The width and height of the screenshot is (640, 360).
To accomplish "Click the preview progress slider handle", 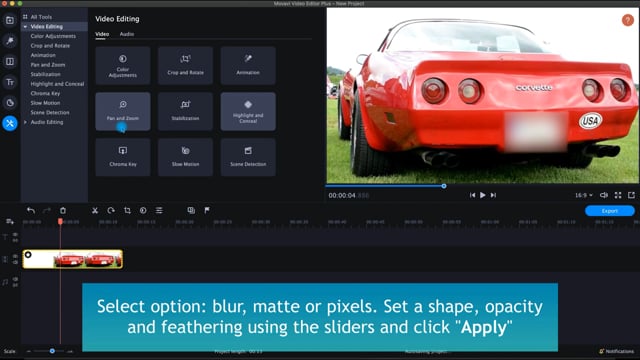I will click(x=444, y=186).
